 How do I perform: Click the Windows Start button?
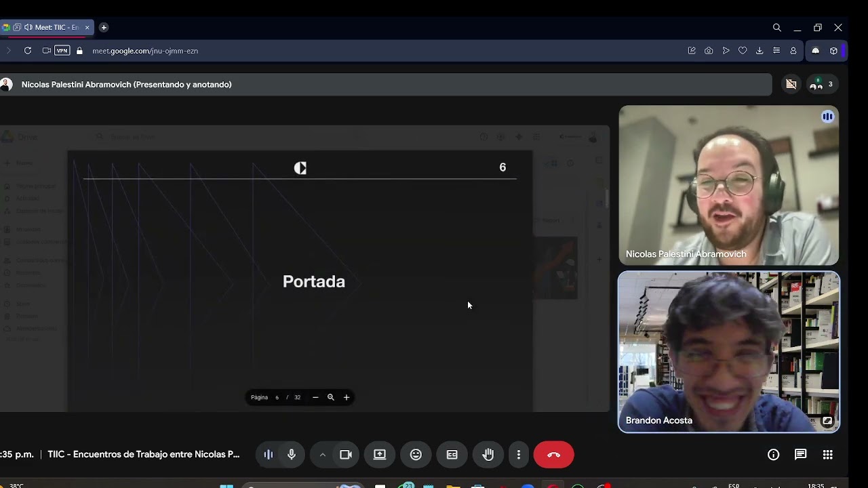point(226,485)
